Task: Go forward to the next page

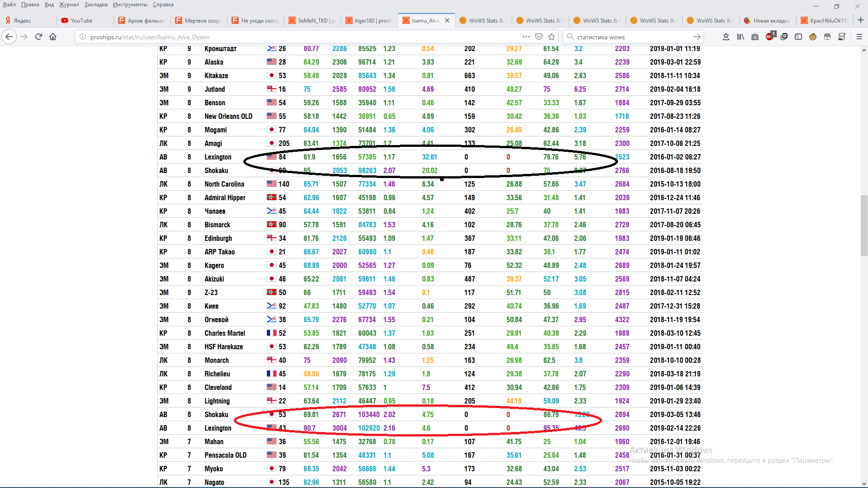Action: tap(24, 37)
